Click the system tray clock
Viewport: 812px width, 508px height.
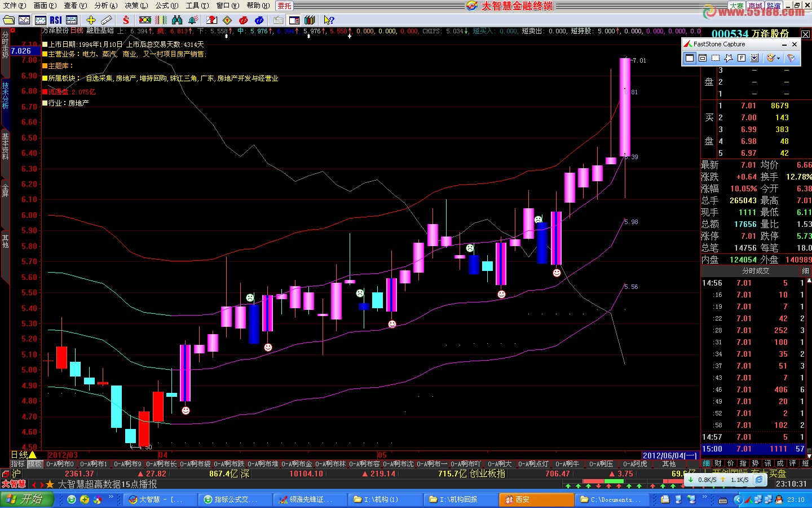click(796, 500)
